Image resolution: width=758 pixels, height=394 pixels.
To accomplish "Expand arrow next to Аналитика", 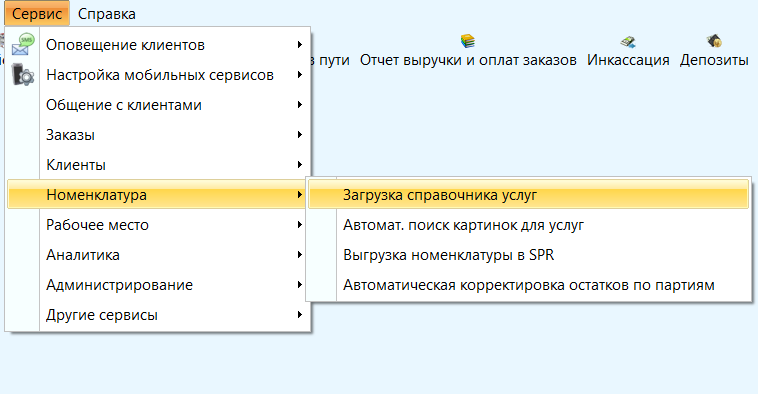I will 300,255.
